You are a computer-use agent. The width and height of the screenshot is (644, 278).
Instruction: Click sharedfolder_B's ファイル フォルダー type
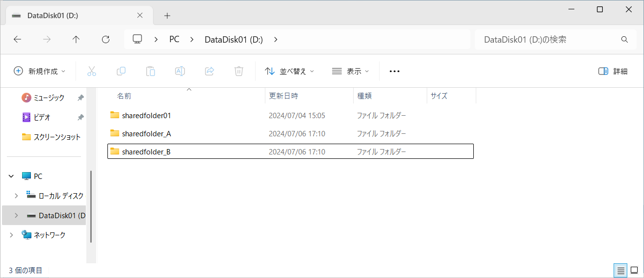point(382,152)
